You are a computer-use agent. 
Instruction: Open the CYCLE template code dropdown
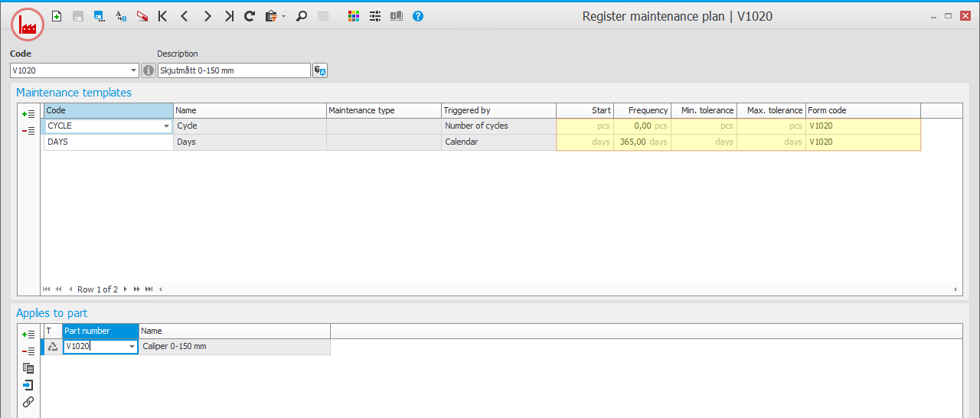(166, 126)
